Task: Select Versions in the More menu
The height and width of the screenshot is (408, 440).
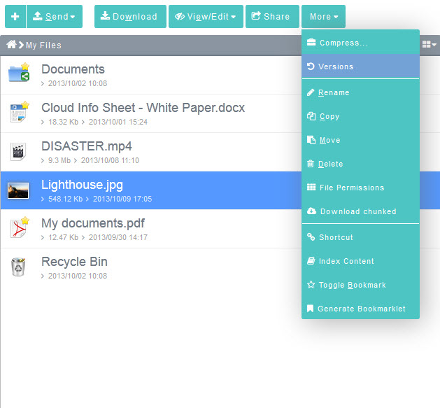Action: [x=360, y=66]
